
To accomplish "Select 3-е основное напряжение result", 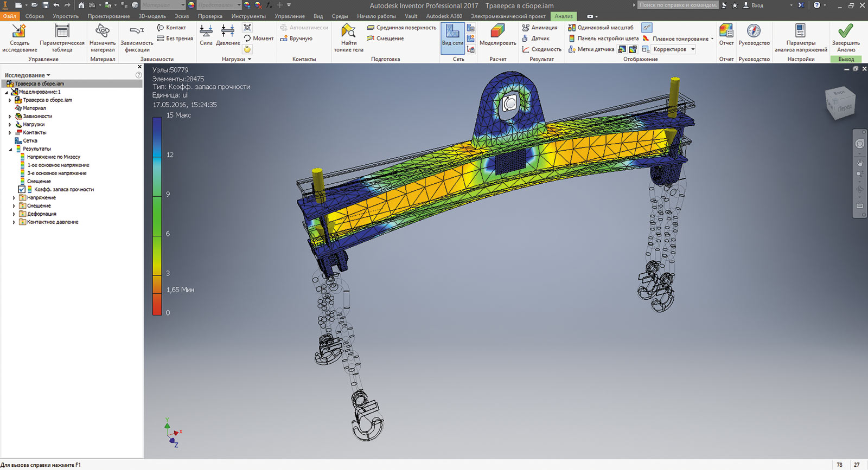I will [57, 173].
